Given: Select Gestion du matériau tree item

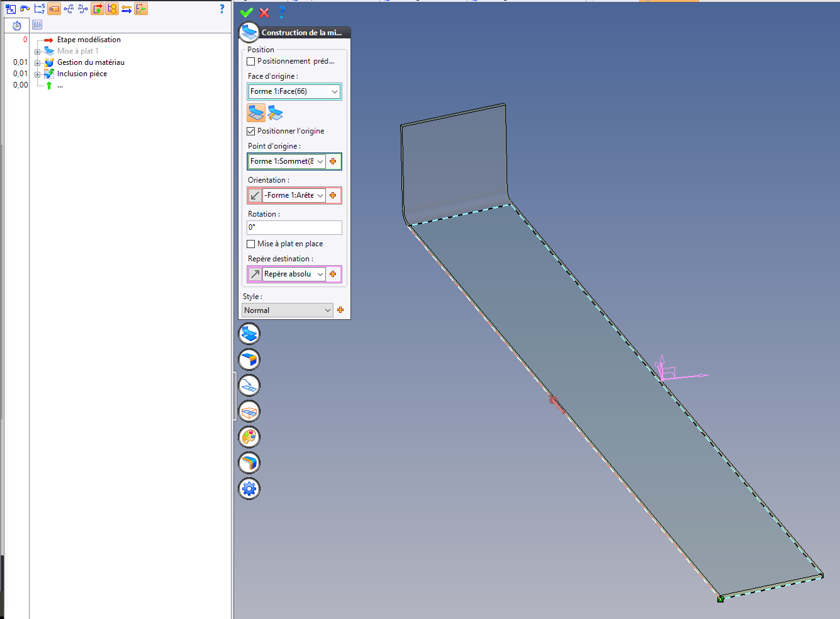Looking at the screenshot, I should pos(91,62).
